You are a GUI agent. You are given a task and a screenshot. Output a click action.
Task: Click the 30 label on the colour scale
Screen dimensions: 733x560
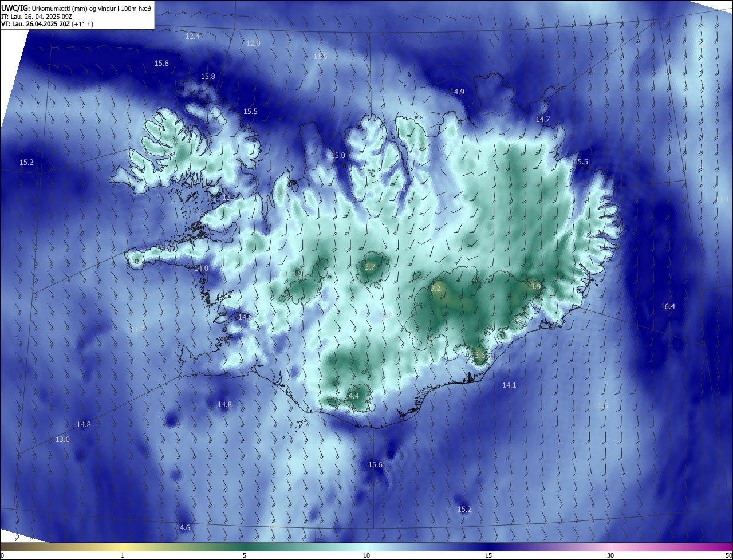pyautogui.click(x=610, y=556)
